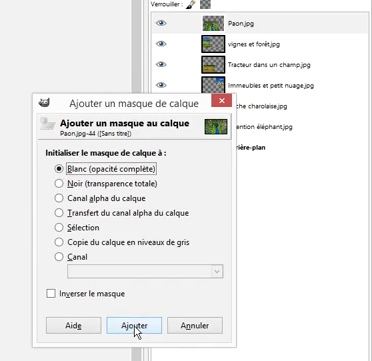Select the Noir (transparence totale) option
The height and width of the screenshot is (361, 372).
[x=59, y=183]
